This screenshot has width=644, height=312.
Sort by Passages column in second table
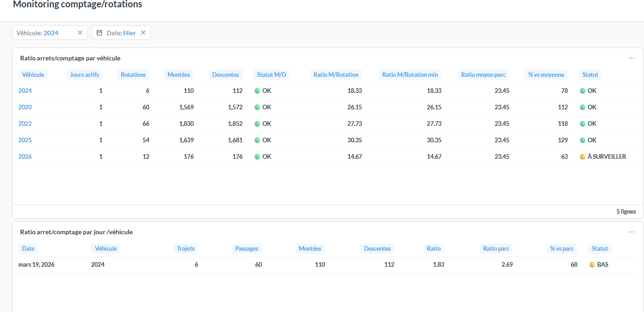(247, 248)
